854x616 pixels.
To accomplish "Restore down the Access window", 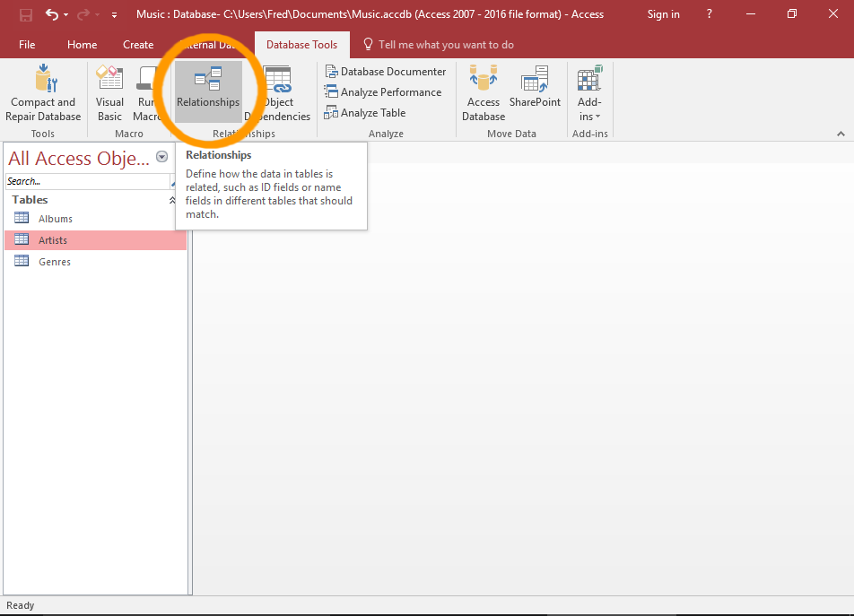I will pyautogui.click(x=792, y=14).
